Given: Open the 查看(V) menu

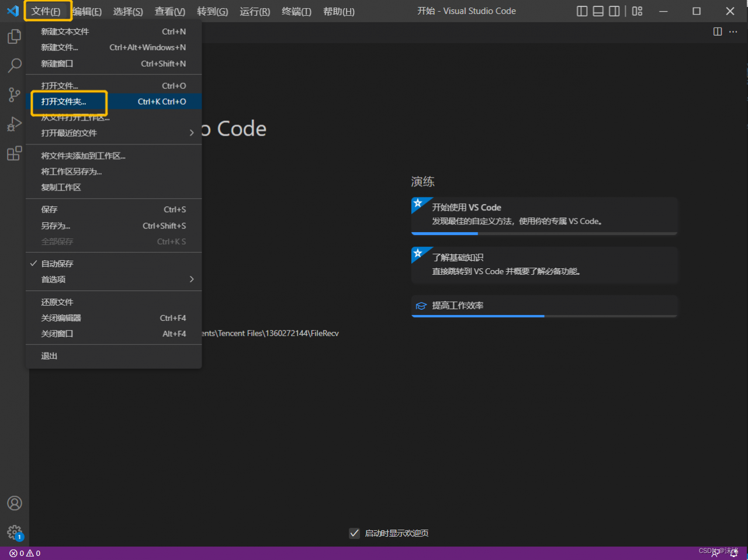Looking at the screenshot, I should coord(170,11).
